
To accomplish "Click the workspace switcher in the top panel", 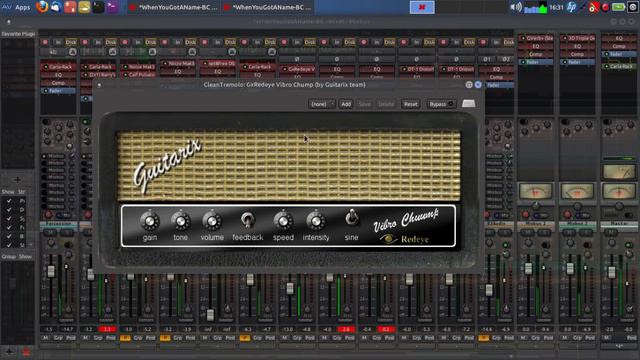I will [422, 7].
